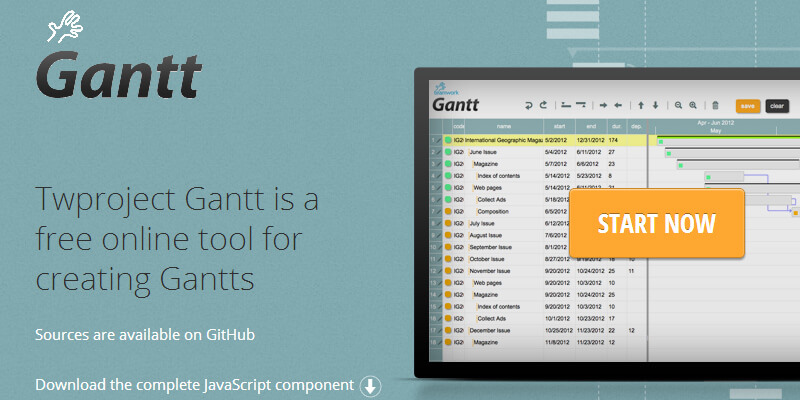The height and width of the screenshot is (400, 800).
Task: Select the Composition task row
Action: point(538,211)
